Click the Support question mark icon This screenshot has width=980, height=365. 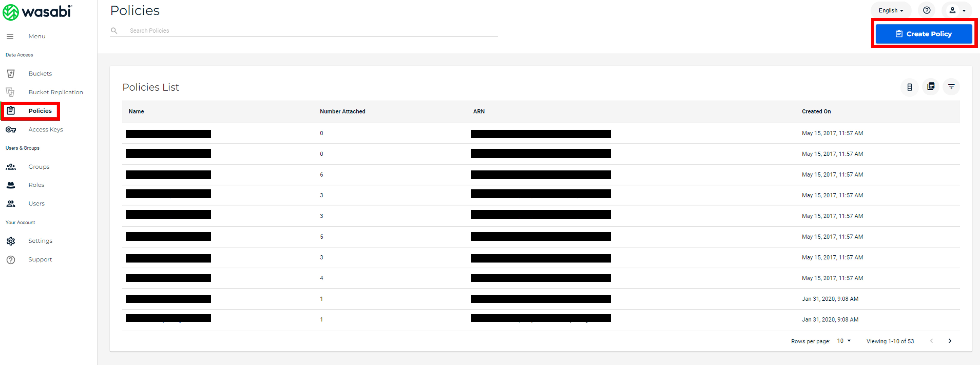(x=11, y=260)
